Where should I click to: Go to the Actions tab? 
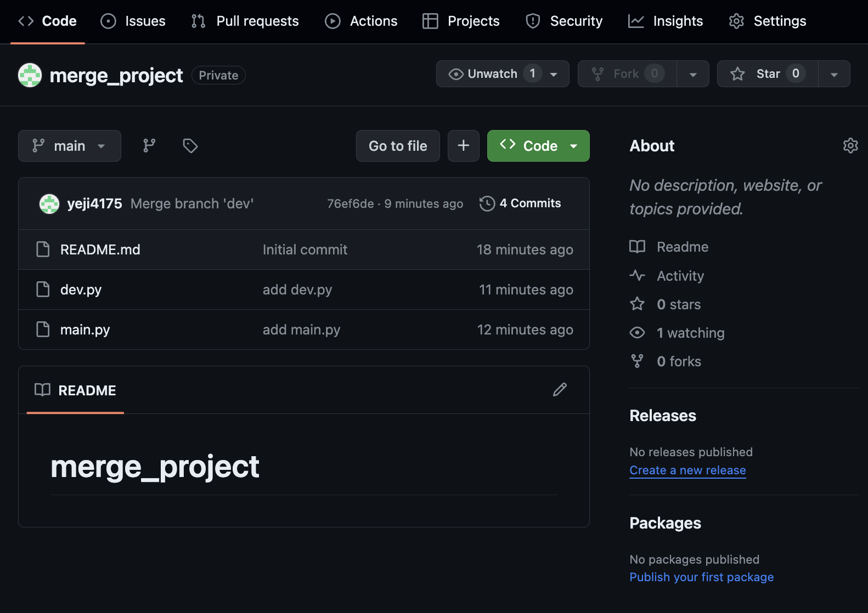pyautogui.click(x=361, y=21)
